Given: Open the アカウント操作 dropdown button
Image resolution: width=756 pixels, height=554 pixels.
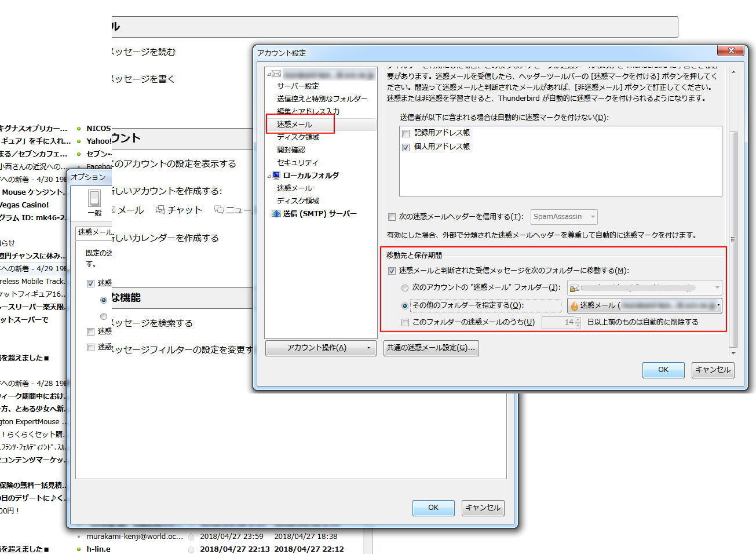Looking at the screenshot, I should point(320,348).
